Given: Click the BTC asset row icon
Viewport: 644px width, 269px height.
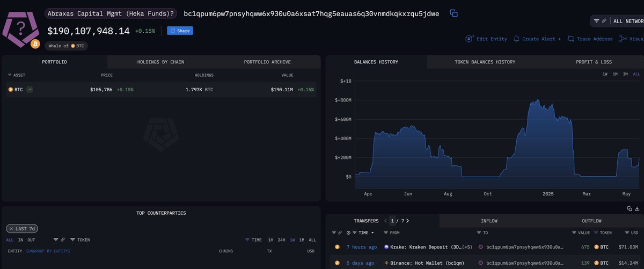Looking at the screenshot, I should click(x=11, y=89).
